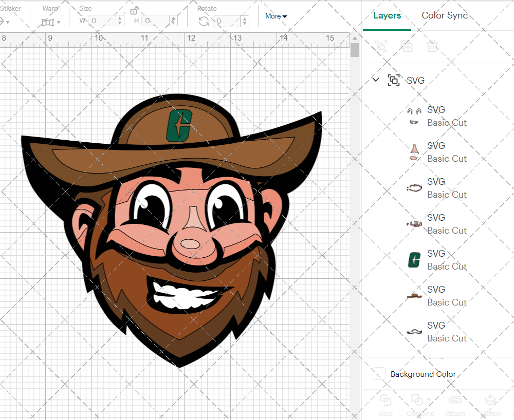Click the Sticker label in the toolbar
Image resolution: width=514 pixels, height=420 pixels.
click(11, 8)
